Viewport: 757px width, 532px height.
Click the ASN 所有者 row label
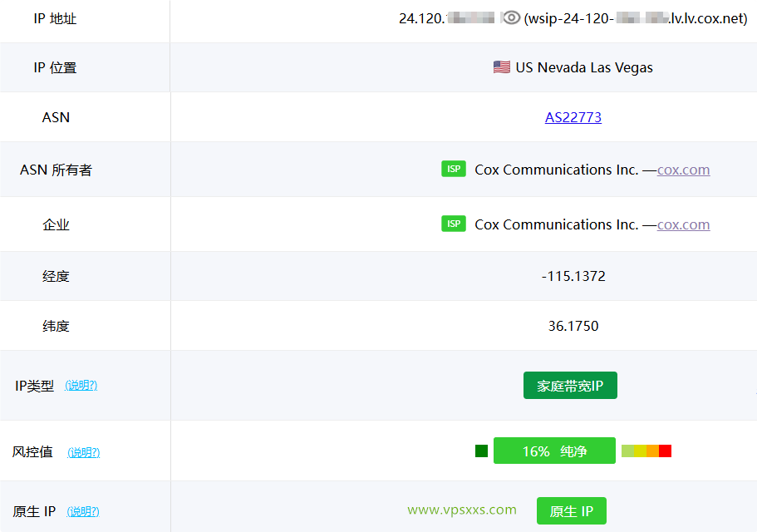click(56, 170)
